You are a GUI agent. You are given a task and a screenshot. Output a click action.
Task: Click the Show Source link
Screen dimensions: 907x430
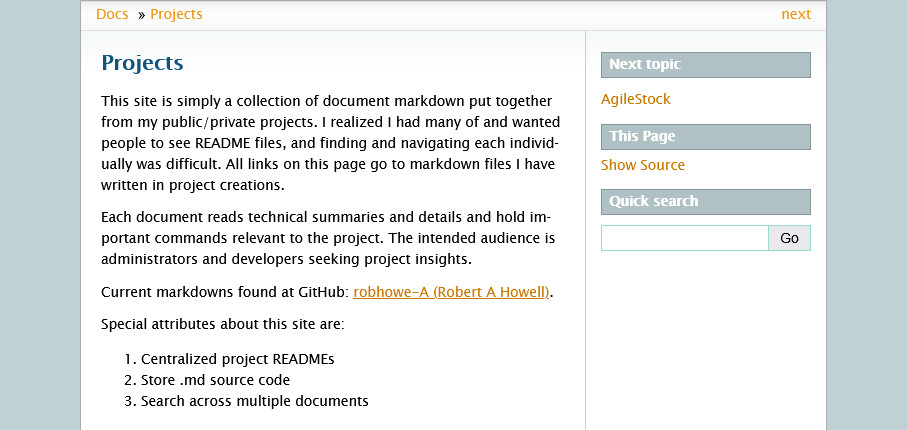(x=643, y=165)
